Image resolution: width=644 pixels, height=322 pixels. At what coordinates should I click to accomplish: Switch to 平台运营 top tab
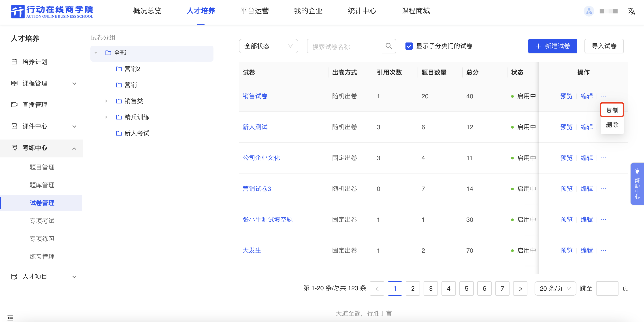254,11
